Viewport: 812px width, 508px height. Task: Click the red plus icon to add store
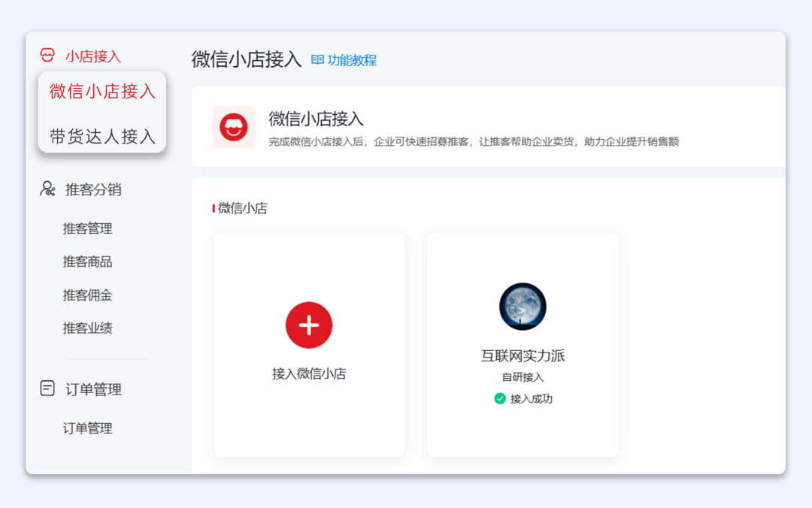tap(309, 325)
